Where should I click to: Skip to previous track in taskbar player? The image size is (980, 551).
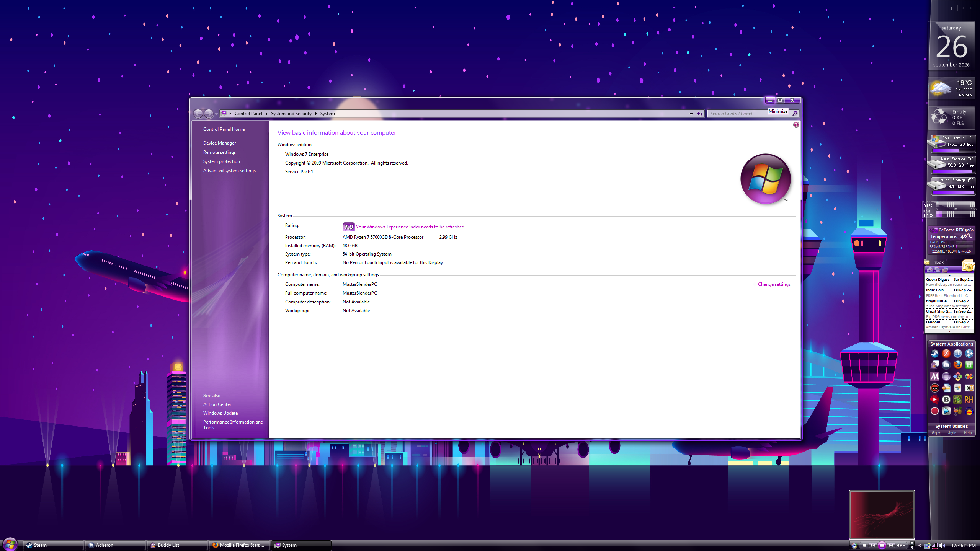click(873, 546)
